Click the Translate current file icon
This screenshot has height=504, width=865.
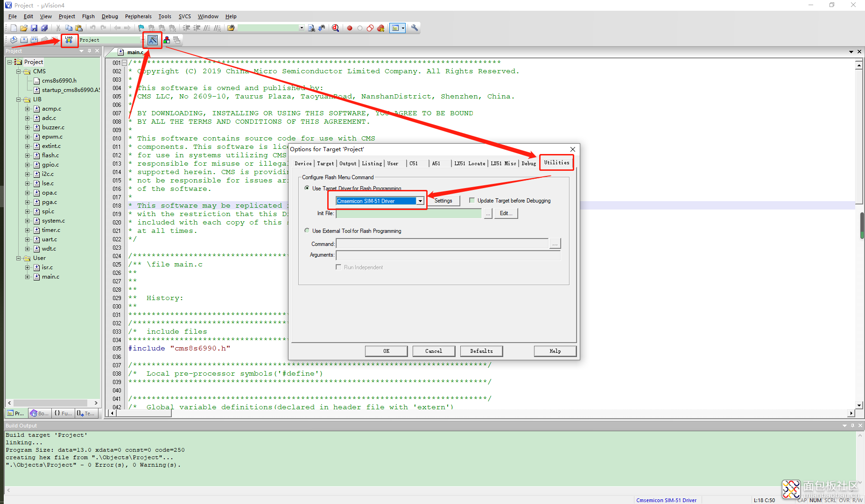(x=14, y=40)
